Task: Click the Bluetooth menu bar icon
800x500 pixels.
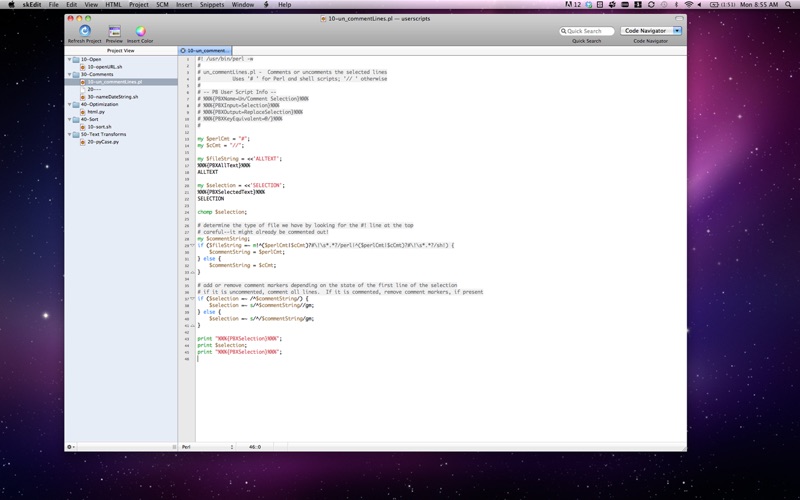Action: pyautogui.click(x=677, y=5)
